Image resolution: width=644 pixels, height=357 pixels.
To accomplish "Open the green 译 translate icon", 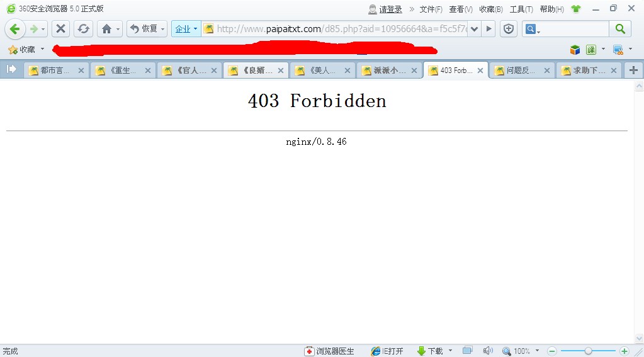I will click(x=591, y=50).
